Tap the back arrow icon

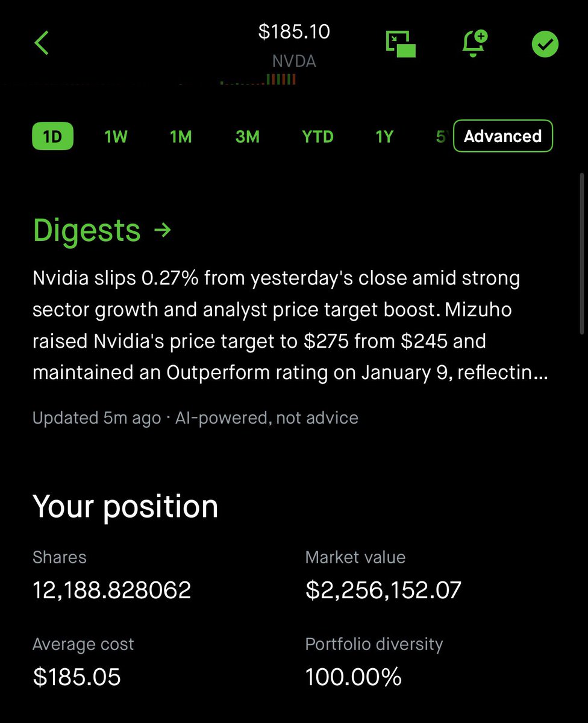pos(41,43)
